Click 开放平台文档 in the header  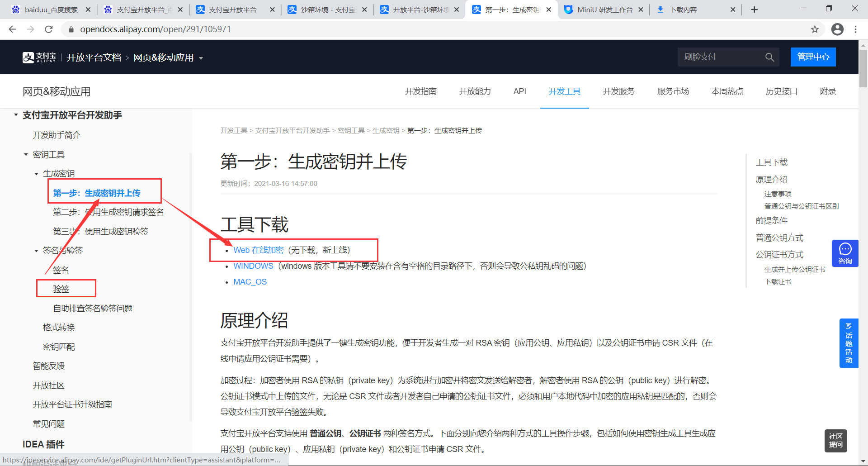[94, 58]
